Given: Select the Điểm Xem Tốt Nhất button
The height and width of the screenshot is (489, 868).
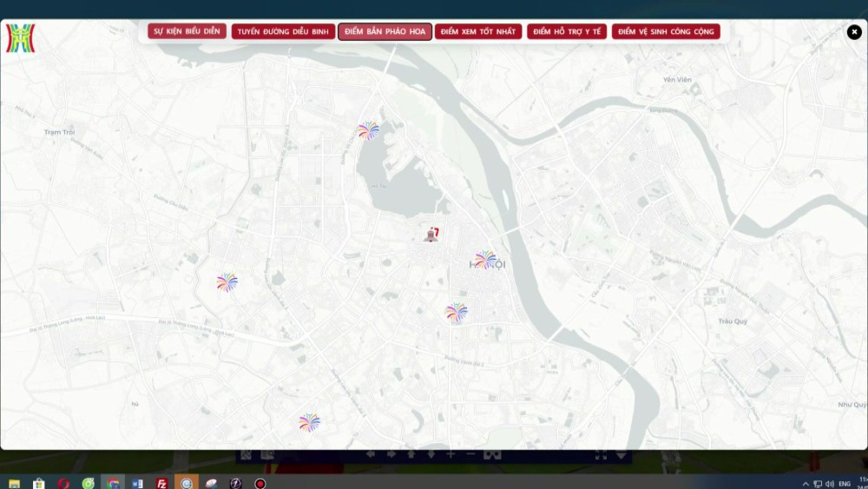Looking at the screenshot, I should coord(477,31).
